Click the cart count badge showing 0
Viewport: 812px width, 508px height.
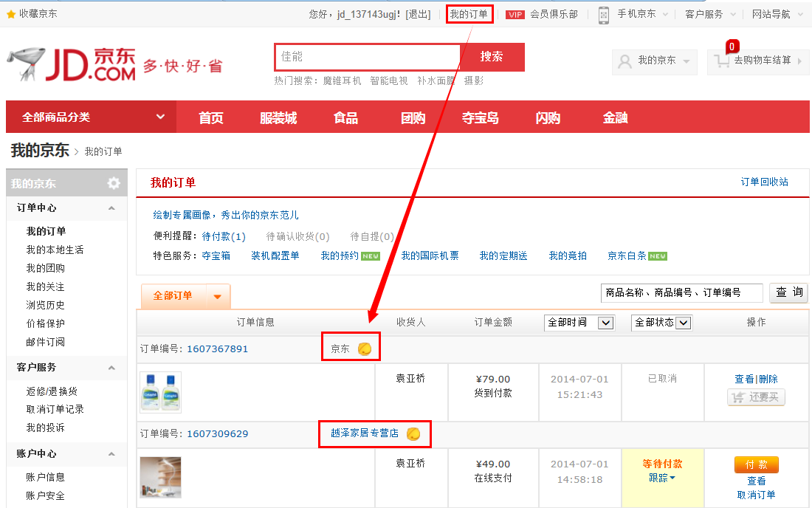click(732, 47)
